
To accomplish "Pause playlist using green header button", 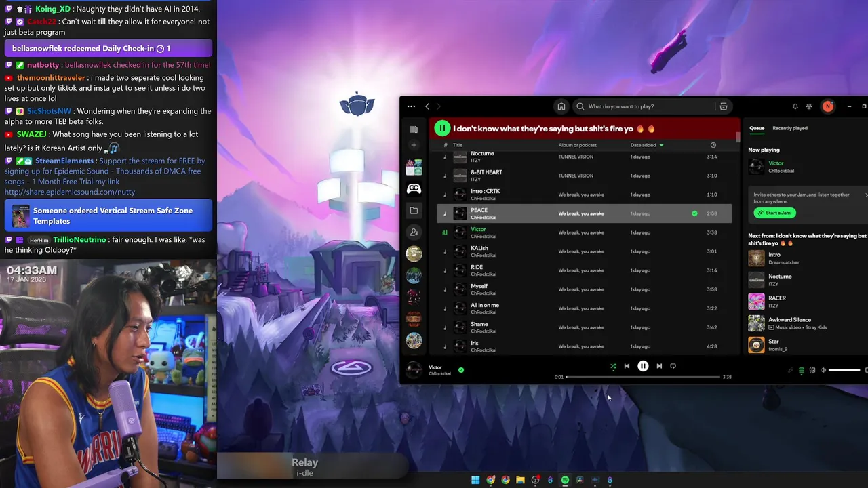I will [x=442, y=128].
